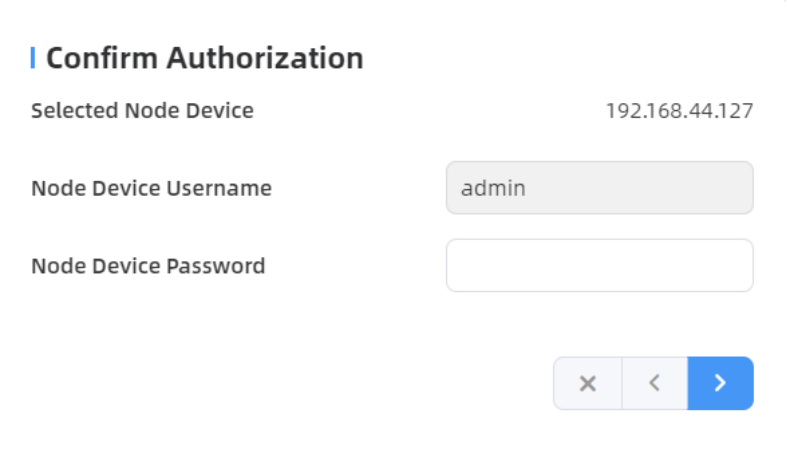Return to the previous wizard step
Viewport: 787px width, 449px height.
pos(655,383)
